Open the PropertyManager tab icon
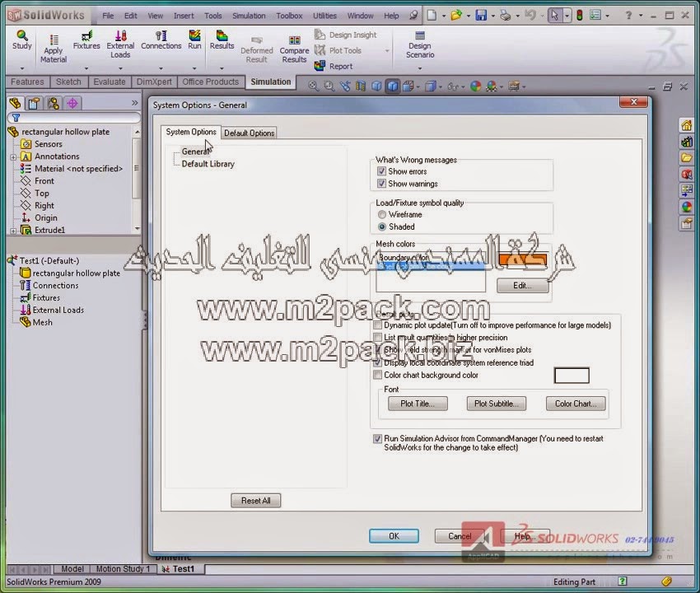700x593 pixels. (x=34, y=103)
